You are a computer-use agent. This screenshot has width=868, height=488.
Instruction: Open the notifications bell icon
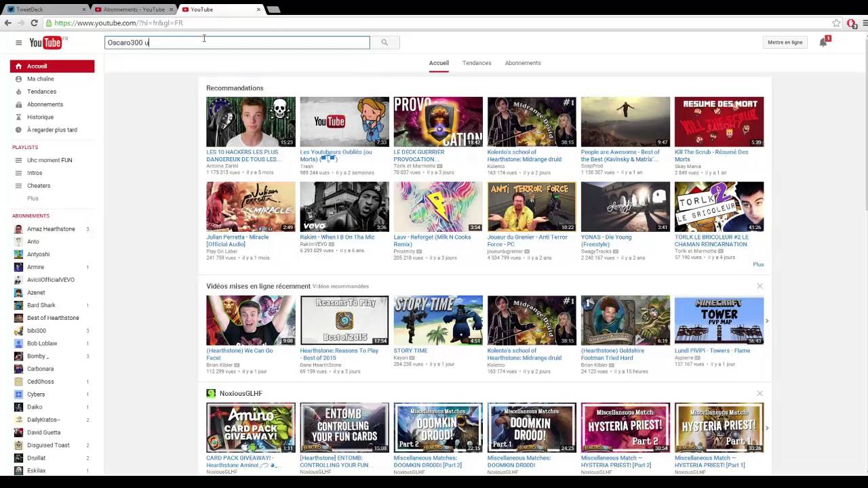point(823,42)
